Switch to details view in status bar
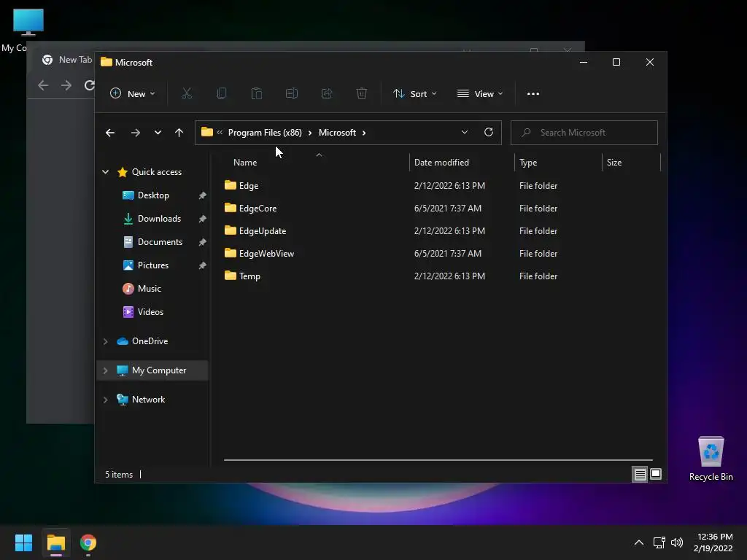Viewport: 747px width, 560px height. 640,474
